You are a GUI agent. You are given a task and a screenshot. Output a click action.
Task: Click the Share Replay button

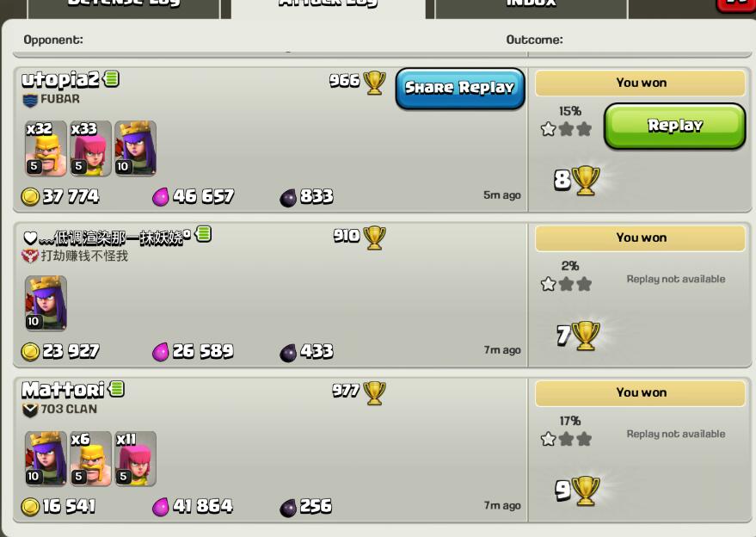[x=460, y=89]
